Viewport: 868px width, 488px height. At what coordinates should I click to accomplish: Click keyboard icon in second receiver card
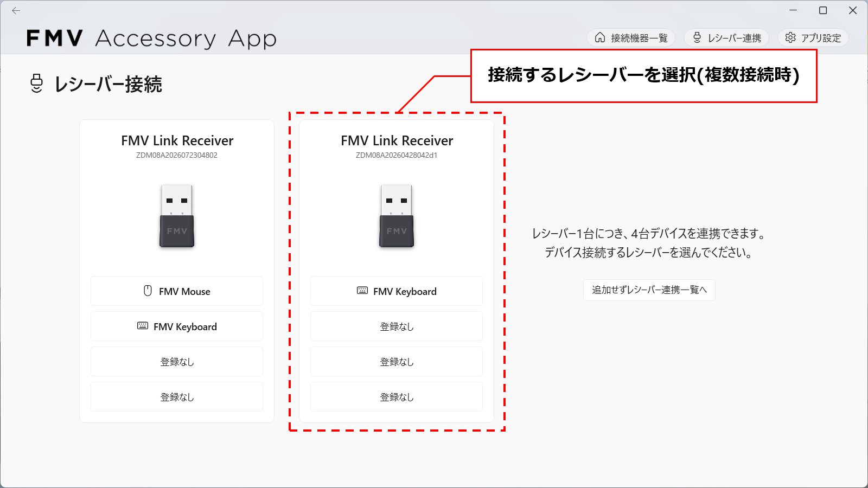(362, 291)
